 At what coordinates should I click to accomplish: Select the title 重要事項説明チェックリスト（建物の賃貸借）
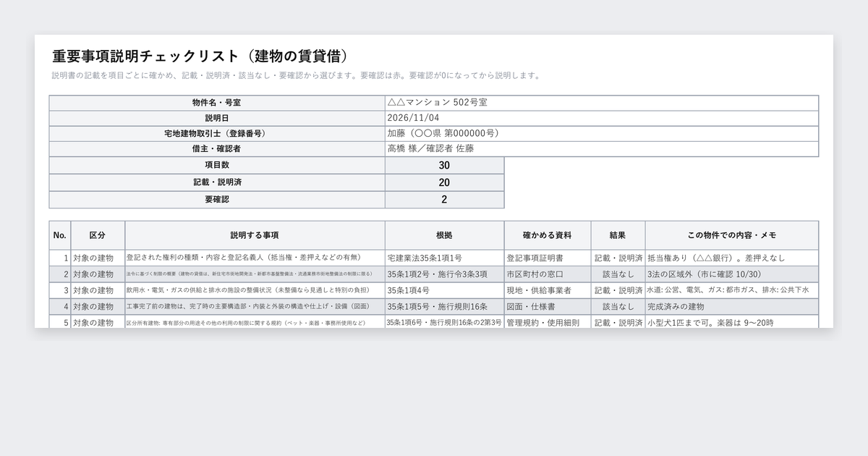coord(203,56)
